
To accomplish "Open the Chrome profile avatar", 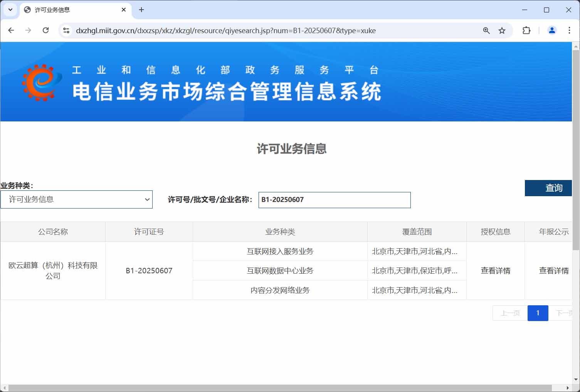I will 552,30.
